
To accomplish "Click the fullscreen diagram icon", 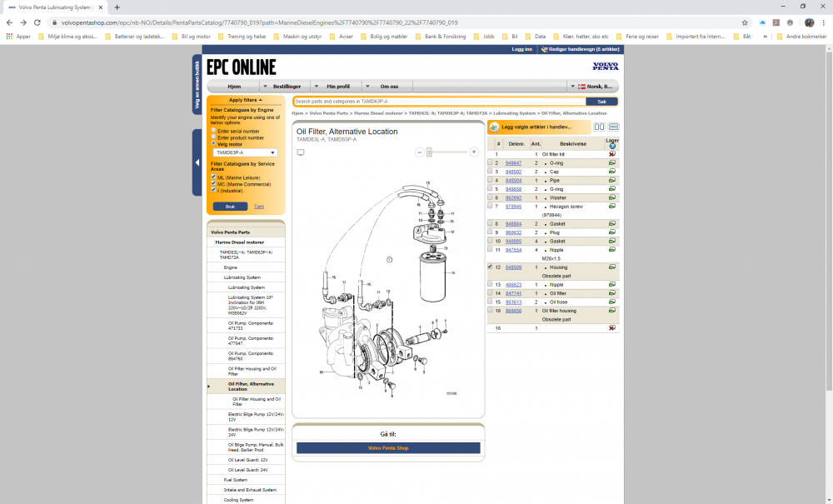I will [x=301, y=152].
